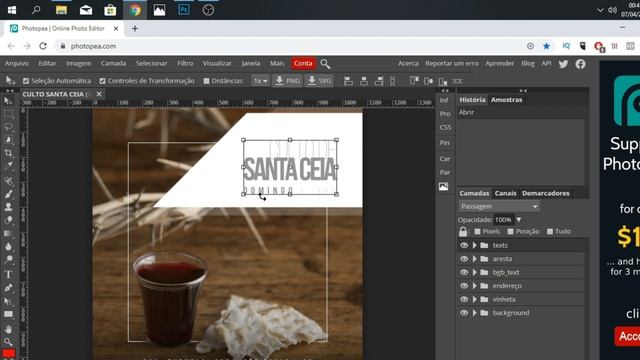640x360 pixels.
Task: Open the Blog link
Action: [528, 63]
